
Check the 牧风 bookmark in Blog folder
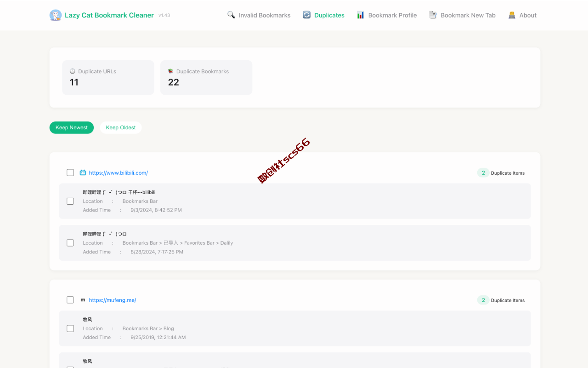70,328
